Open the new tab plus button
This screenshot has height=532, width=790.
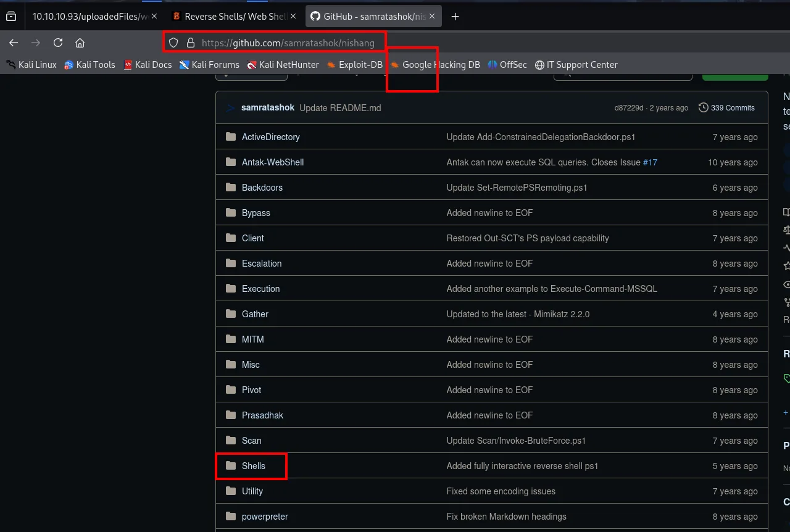[x=455, y=17]
